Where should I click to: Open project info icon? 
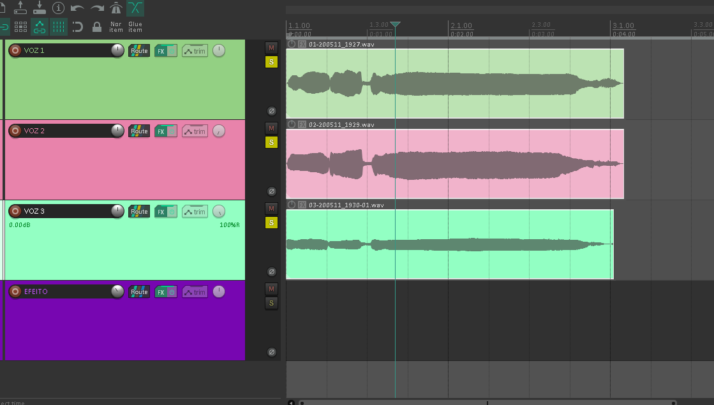(x=58, y=8)
